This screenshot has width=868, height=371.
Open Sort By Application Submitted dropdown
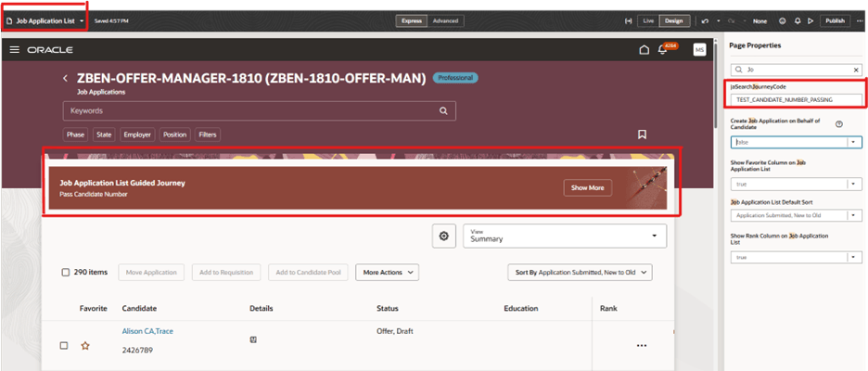(x=581, y=273)
